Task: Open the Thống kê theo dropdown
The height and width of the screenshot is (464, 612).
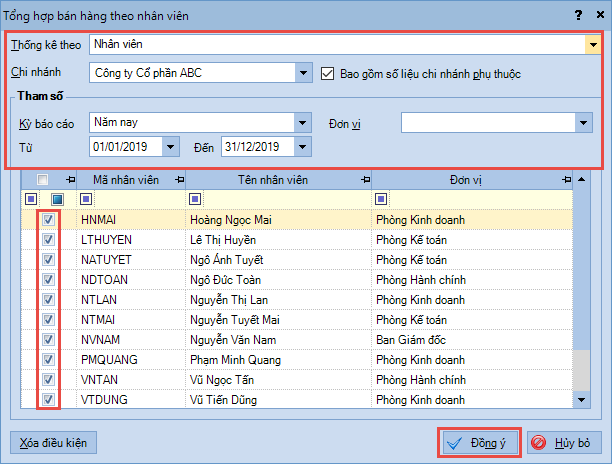Action: (592, 44)
